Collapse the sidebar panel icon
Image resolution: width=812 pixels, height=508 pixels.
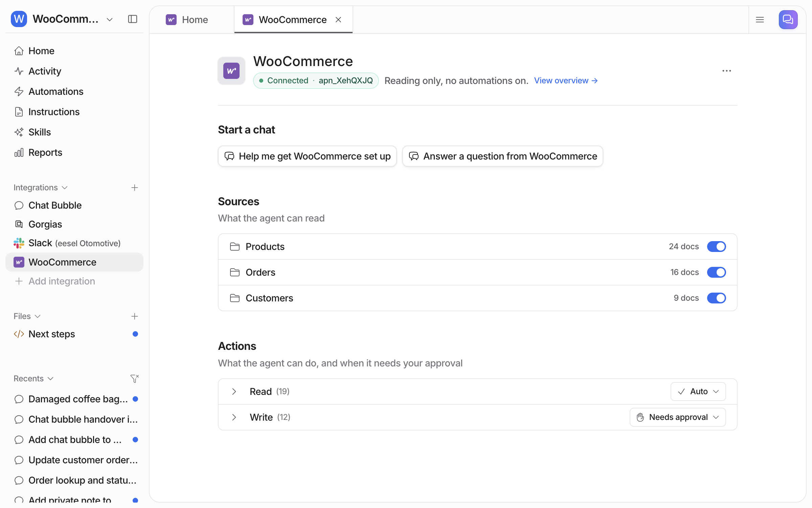(x=133, y=19)
